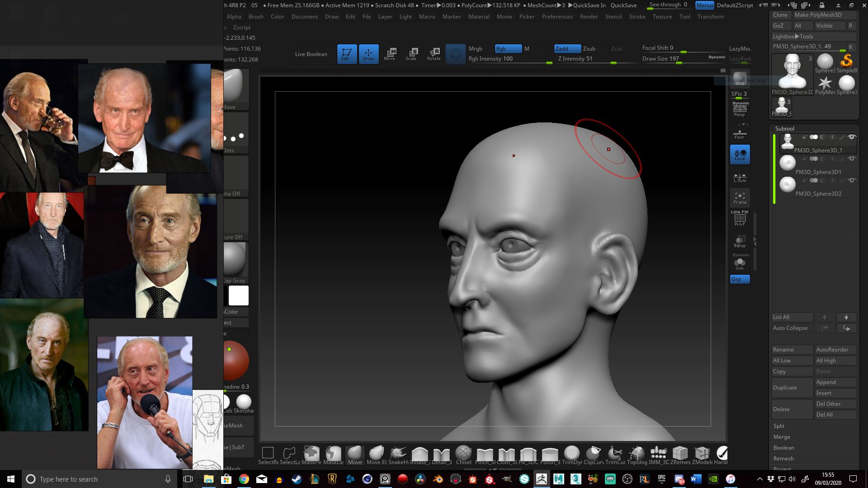Click the Gizmo 3D sphere icon
The image size is (868, 488).
[455, 54]
